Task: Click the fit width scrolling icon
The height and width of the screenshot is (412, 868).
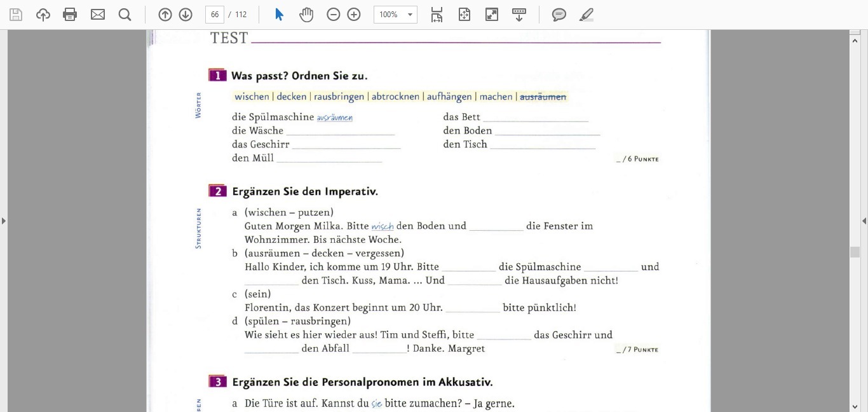Action: point(437,15)
